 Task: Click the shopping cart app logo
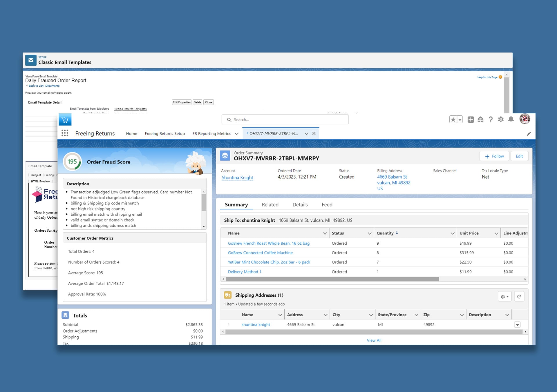65,119
